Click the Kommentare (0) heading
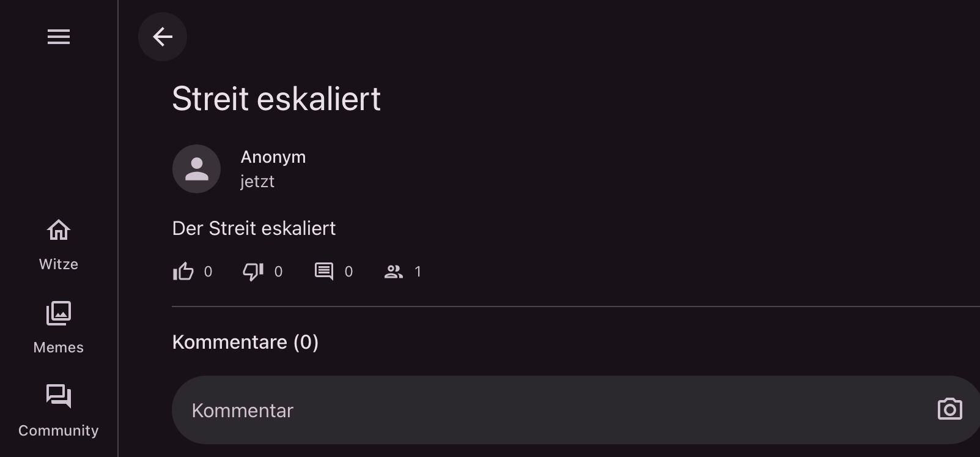This screenshot has height=457, width=980. (x=245, y=342)
